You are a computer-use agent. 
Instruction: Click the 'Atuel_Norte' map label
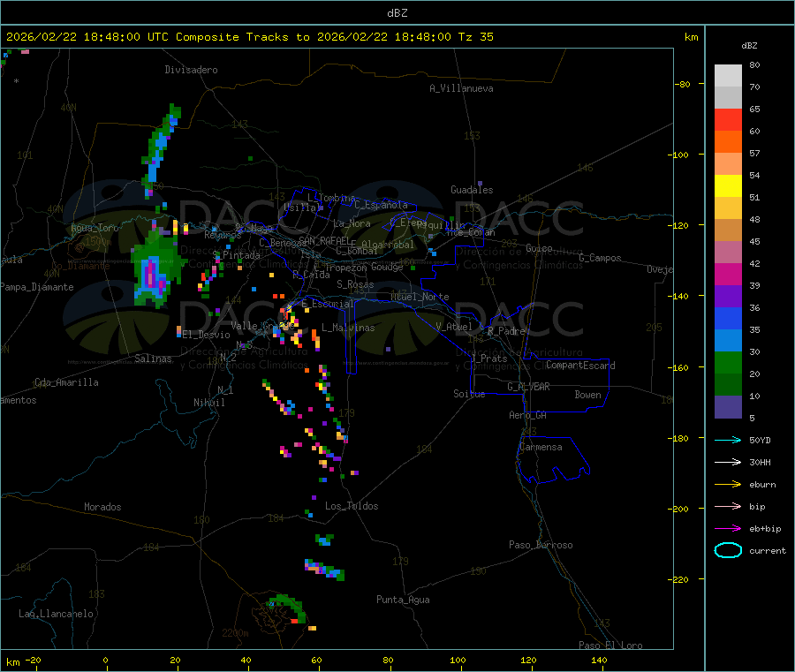pyautogui.click(x=420, y=297)
